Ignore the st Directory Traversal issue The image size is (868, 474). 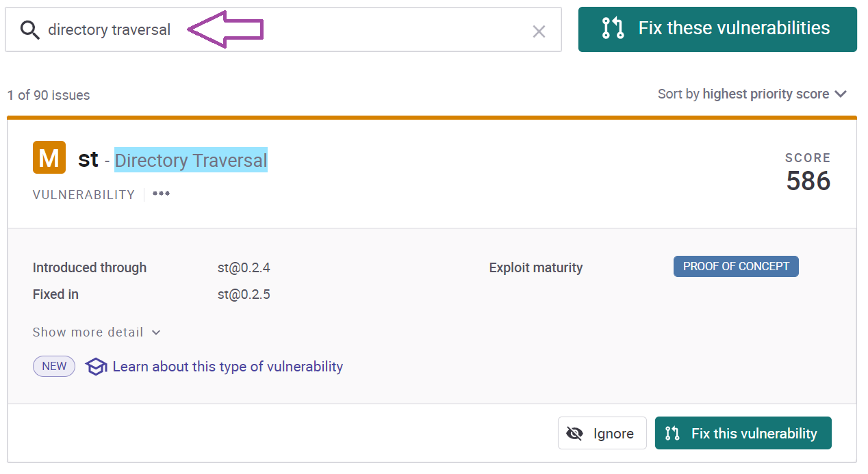pos(602,433)
